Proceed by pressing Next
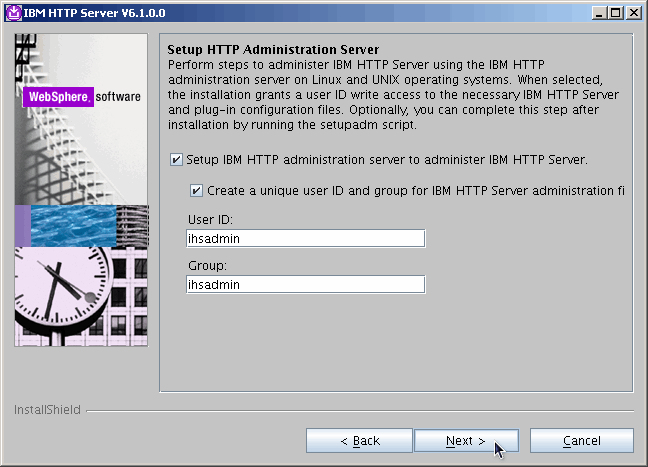This screenshot has width=648, height=467. point(466,441)
